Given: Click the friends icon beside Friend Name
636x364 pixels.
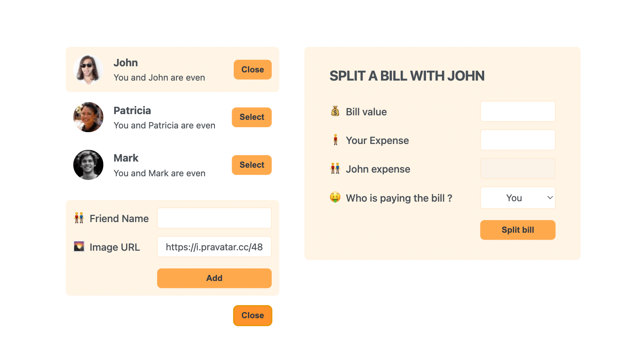Looking at the screenshot, I should point(79,218).
